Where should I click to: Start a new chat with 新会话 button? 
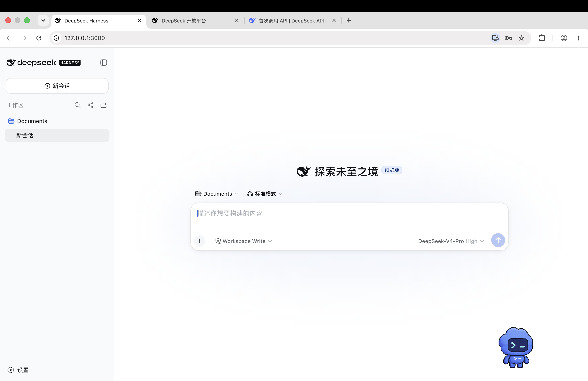tap(57, 86)
